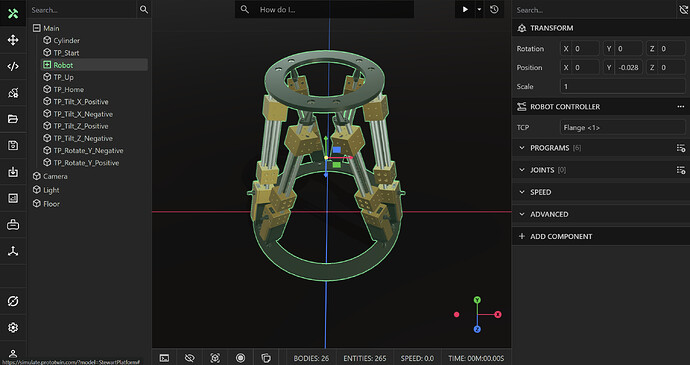Screen dimensions: 690x365
Task: Open Robot Controller three-dots menu
Action: click(681, 107)
